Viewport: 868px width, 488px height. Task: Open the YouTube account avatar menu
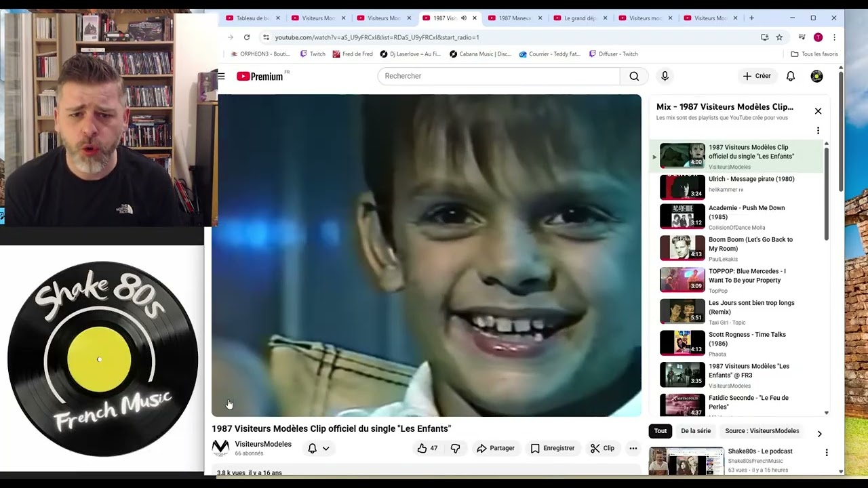(816, 77)
